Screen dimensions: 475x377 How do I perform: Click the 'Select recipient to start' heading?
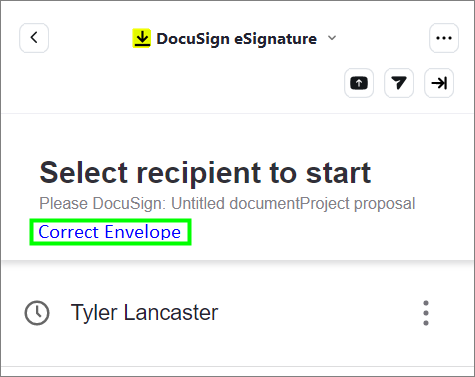[x=205, y=173]
